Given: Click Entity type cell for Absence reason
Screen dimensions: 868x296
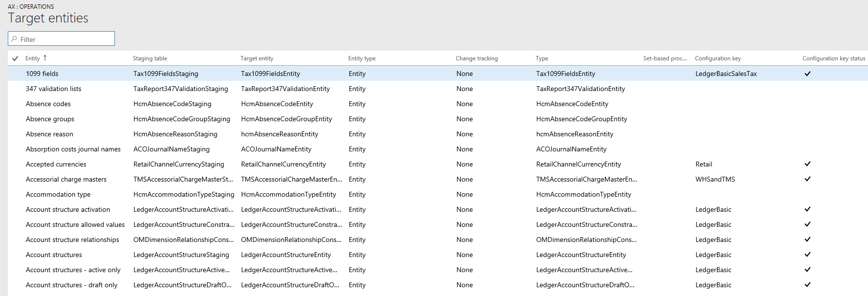Looking at the screenshot, I should 357,134.
